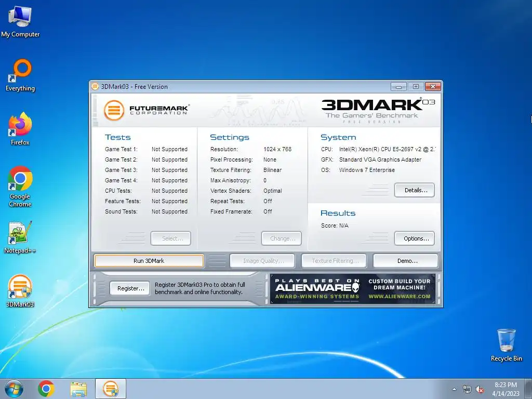Screen dimensions: 532x399
Task: Click the "Max Anisotropy:" label
Action: [x=230, y=180]
